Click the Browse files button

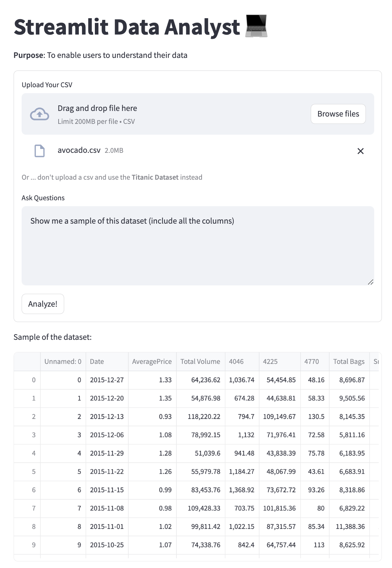[x=338, y=114]
